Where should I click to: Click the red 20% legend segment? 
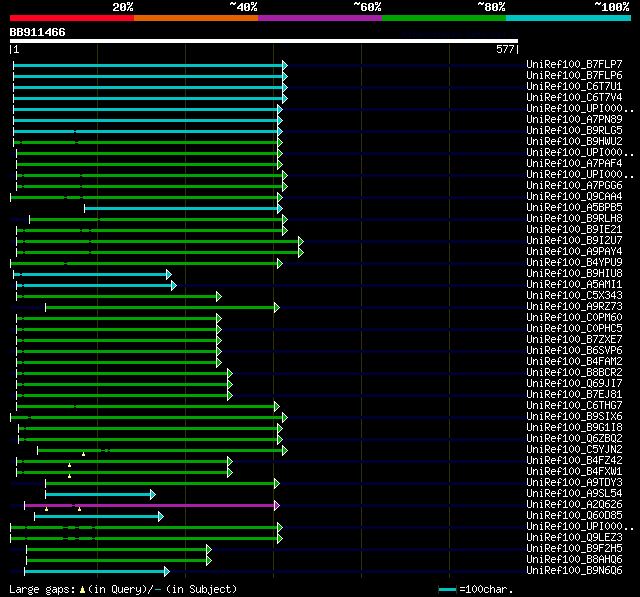tap(72, 18)
